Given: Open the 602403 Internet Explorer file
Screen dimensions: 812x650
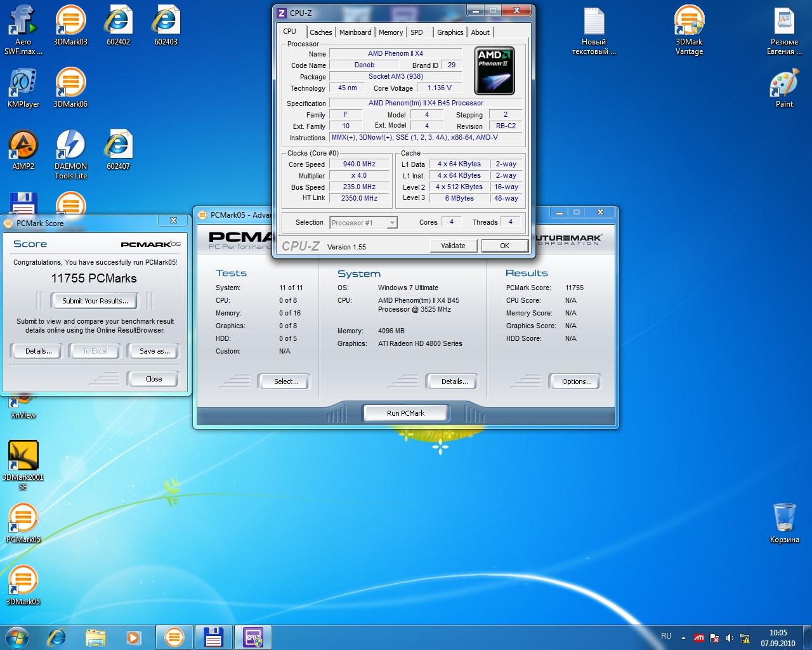Looking at the screenshot, I should pos(166,25).
